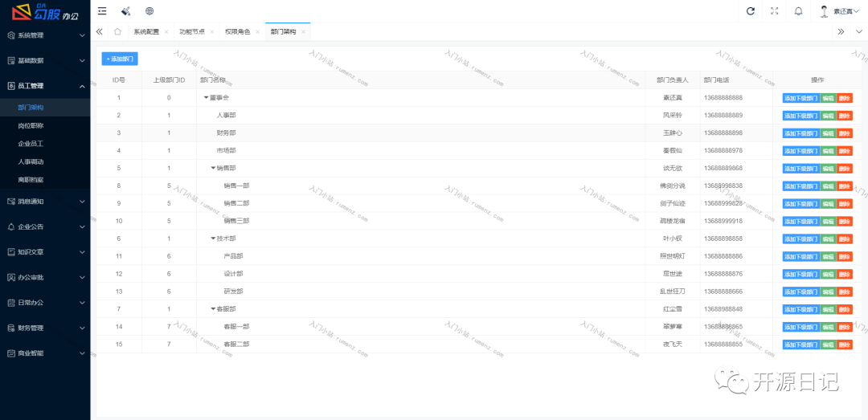Viewport: 868px width, 420px height.
Task: Collapse the 员工管理 menu chevron
Action: click(82, 86)
